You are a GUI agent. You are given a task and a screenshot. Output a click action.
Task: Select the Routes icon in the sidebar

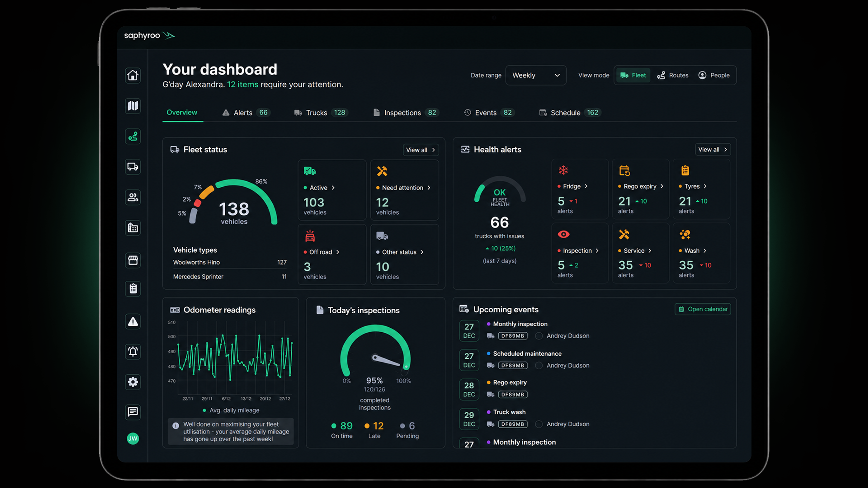[133, 136]
